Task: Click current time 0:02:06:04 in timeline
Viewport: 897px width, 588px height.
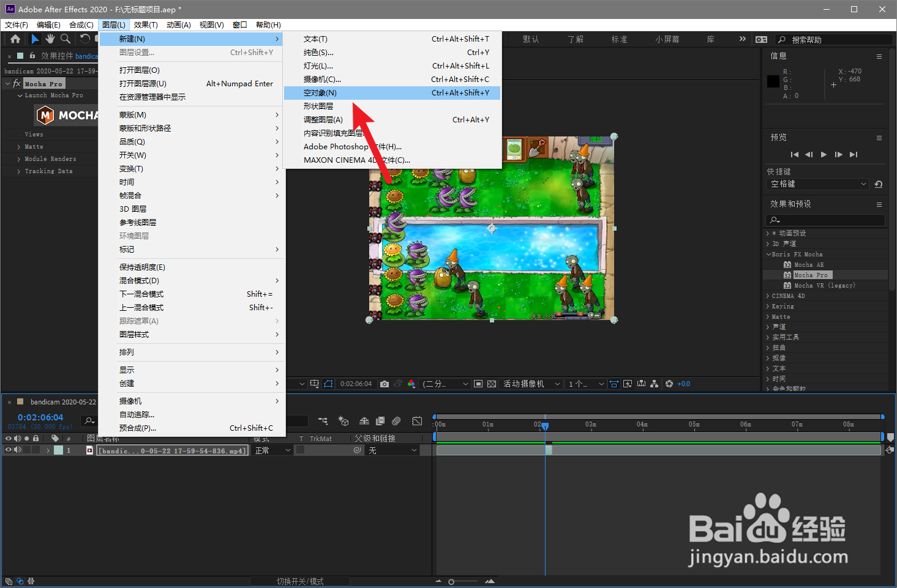Action: click(x=40, y=417)
